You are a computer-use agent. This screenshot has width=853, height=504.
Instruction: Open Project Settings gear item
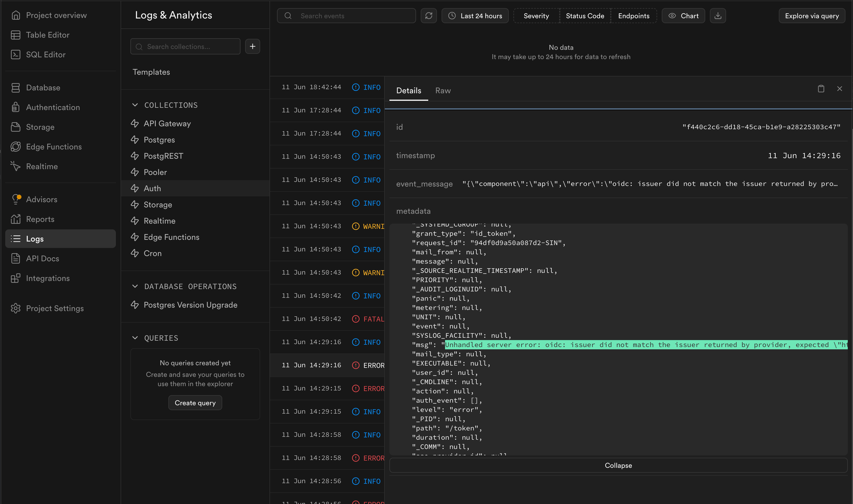click(x=55, y=308)
